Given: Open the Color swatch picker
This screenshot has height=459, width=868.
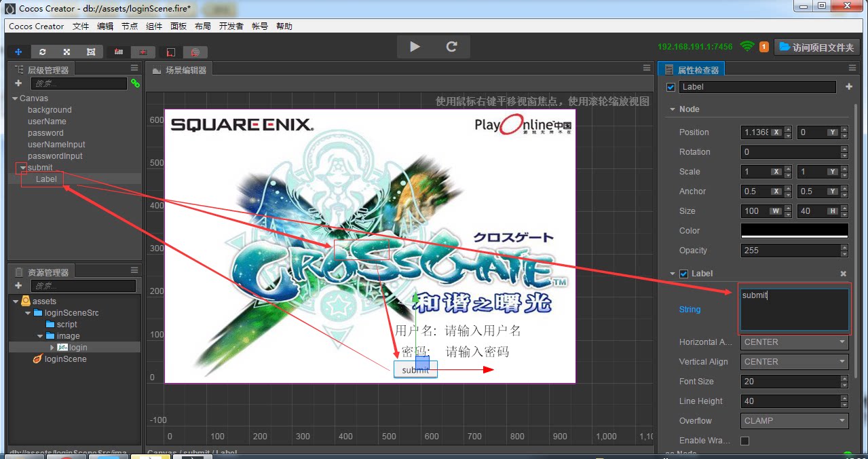Looking at the screenshot, I should click(795, 231).
